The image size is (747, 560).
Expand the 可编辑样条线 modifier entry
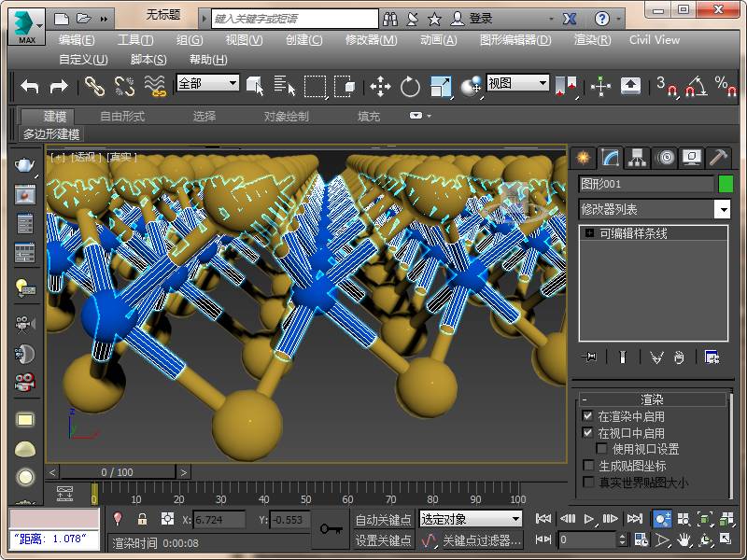pos(590,233)
